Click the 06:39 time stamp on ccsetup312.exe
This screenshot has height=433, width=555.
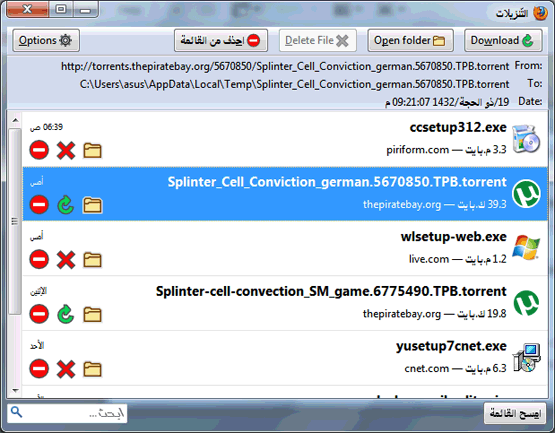46,127
